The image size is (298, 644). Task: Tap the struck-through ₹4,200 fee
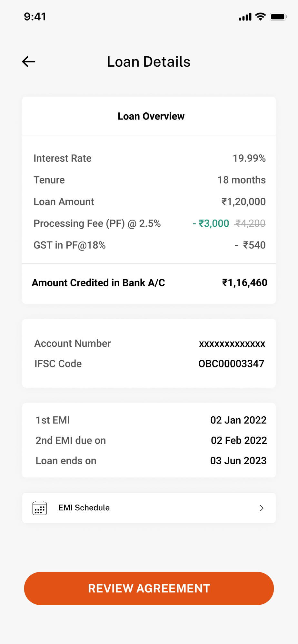click(x=250, y=223)
